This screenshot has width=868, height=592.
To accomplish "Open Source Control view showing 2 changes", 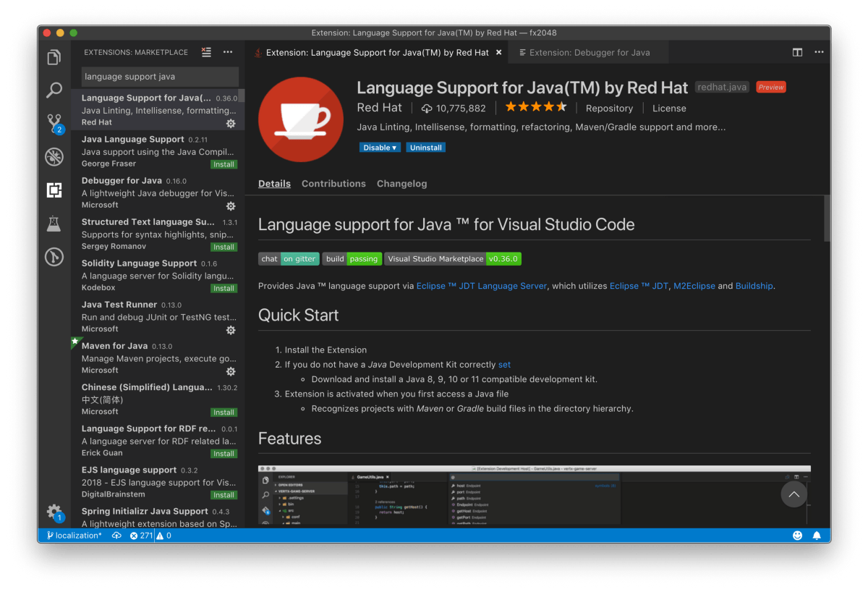I will 54,123.
